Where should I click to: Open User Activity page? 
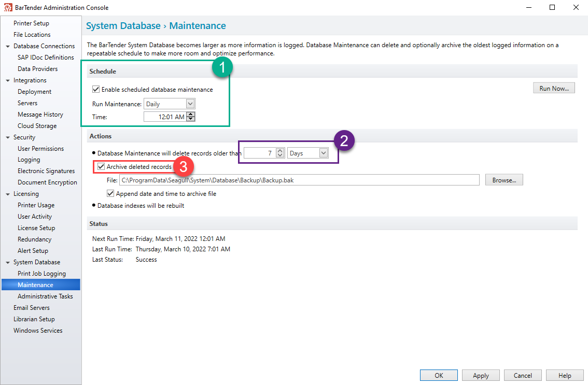(35, 216)
